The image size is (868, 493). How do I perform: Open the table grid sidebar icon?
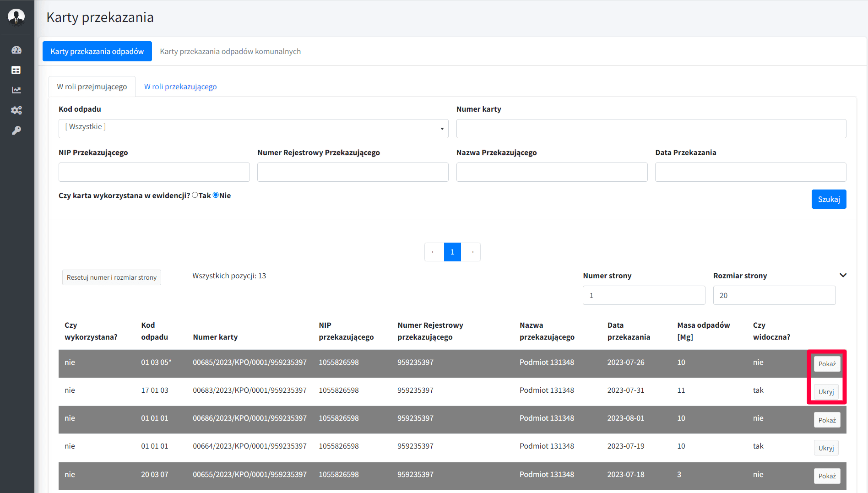tap(16, 70)
